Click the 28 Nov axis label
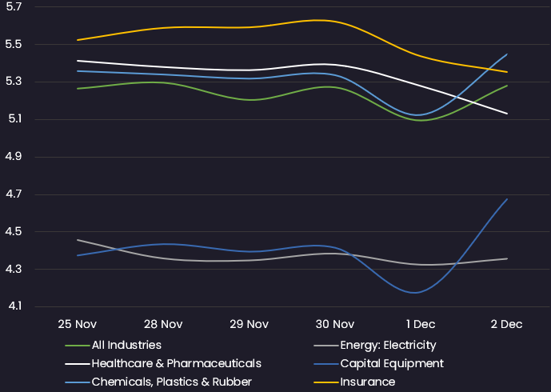This screenshot has height=392, width=551. [163, 324]
